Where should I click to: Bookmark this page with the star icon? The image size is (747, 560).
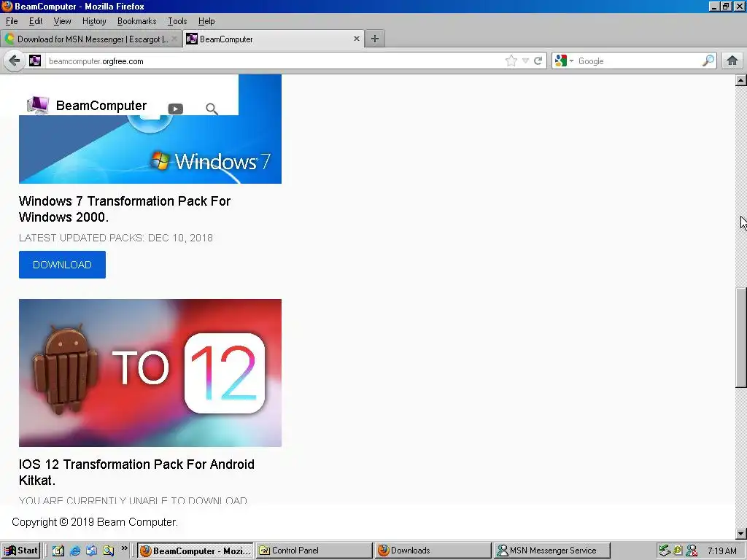pyautogui.click(x=511, y=61)
